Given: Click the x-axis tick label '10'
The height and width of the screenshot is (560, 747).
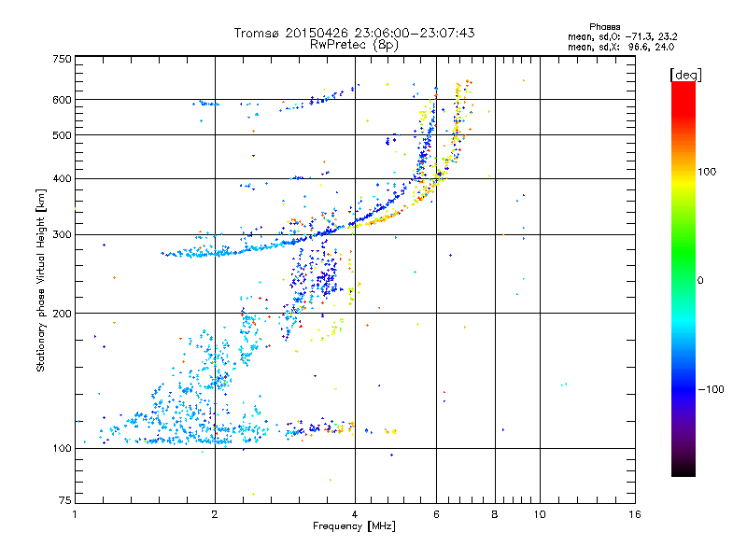Looking at the screenshot, I should 540,514.
